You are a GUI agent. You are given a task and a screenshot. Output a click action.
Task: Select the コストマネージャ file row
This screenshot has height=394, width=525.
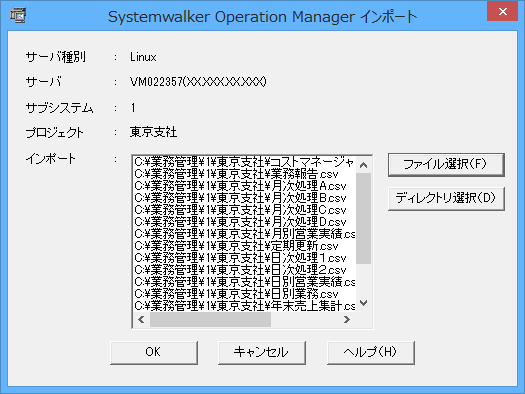[x=244, y=162]
